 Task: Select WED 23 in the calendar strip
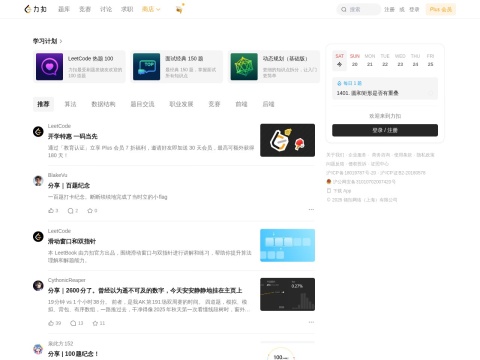(400, 60)
